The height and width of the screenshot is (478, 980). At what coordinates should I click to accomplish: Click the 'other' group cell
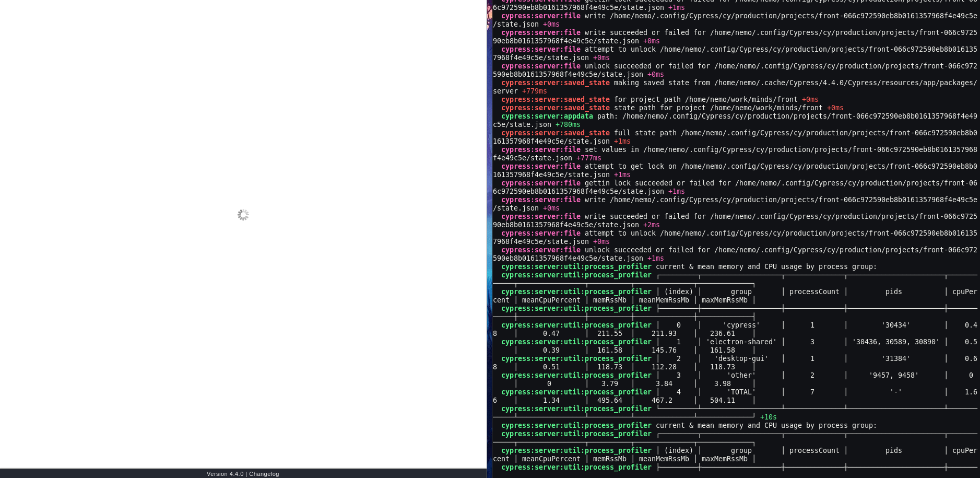[x=741, y=375]
